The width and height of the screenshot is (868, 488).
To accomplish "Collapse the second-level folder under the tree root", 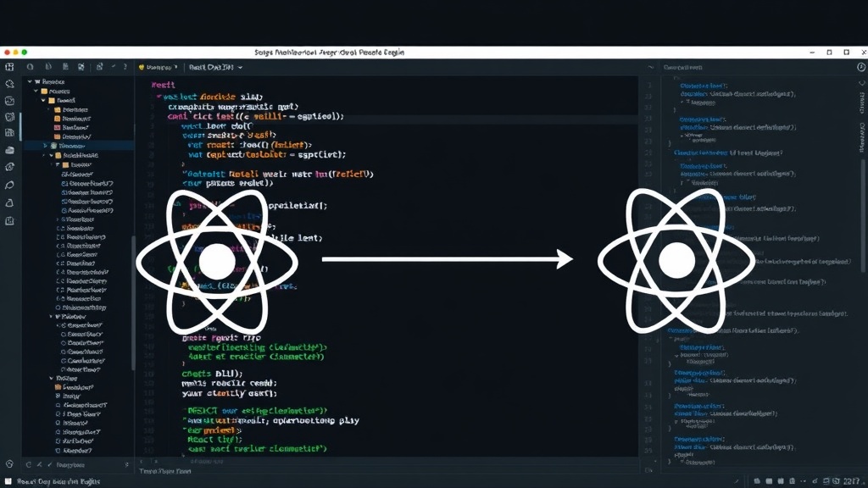I will coord(36,91).
